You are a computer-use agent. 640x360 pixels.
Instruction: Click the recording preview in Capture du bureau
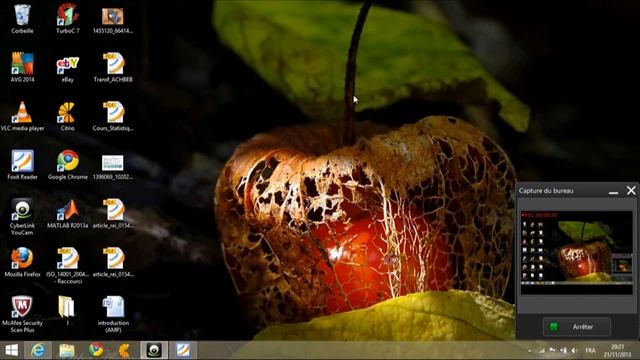(x=577, y=252)
